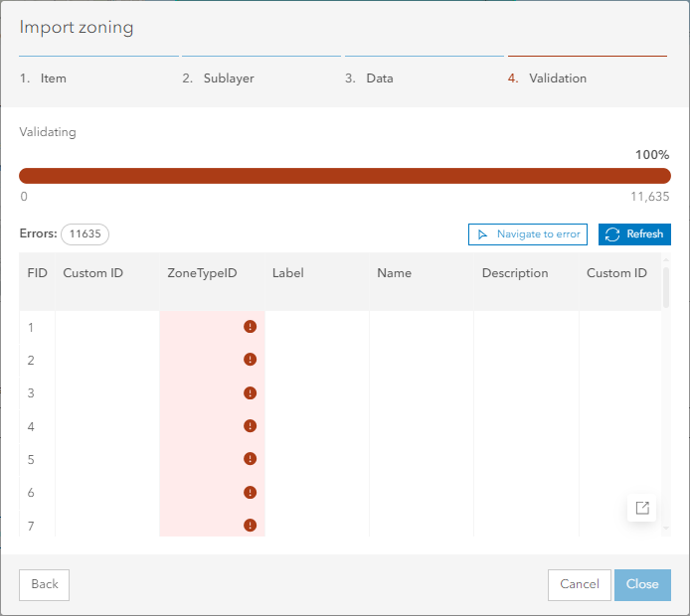Viewport: 690px width, 616px height.
Task: Click the table's vertical scrollbar
Action: tap(665, 288)
